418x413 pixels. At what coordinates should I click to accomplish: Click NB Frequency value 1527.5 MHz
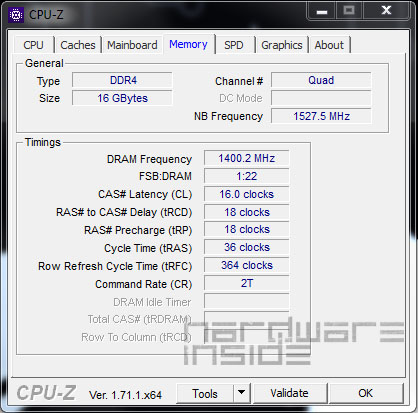click(x=321, y=116)
